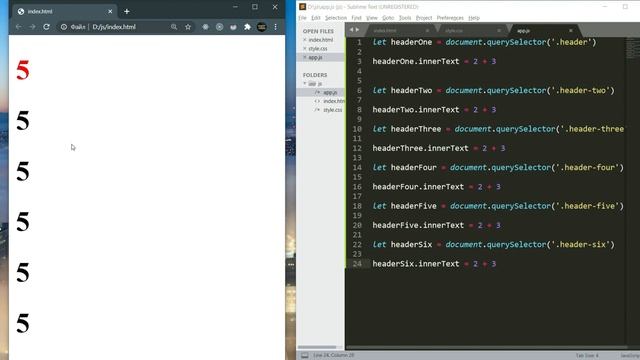Click the gear-shaped extension icon in Chrome toolbar
Screen dimensions: 640x360
205,27
